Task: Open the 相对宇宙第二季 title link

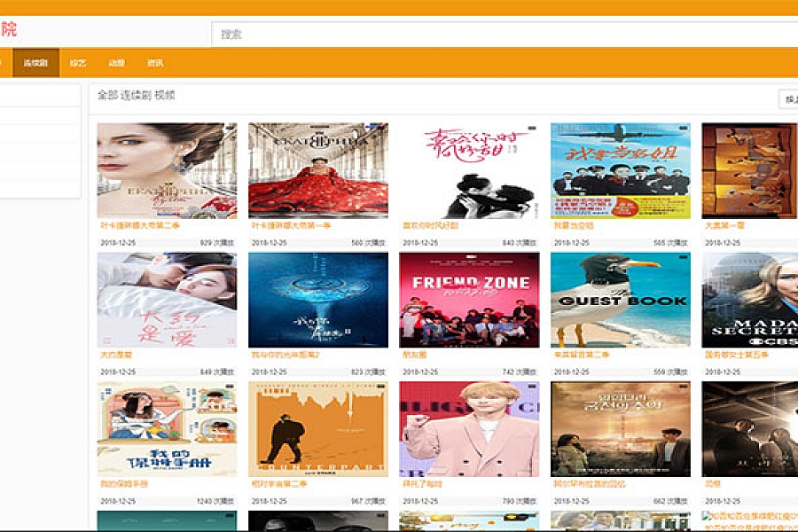Action: pos(279,484)
